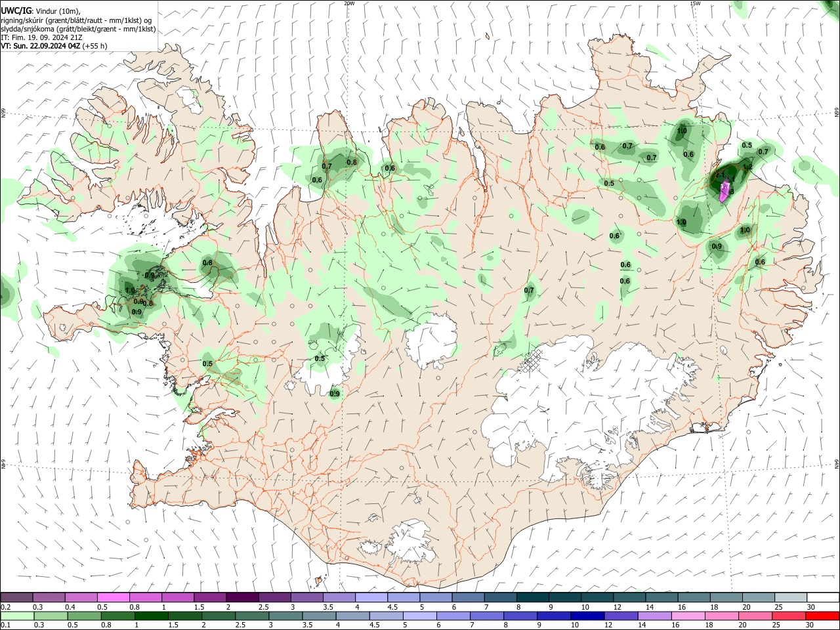Viewport: 840px width, 630px height.
Task: Click the '0.1' label in the rain legend
Action: [x=5, y=626]
